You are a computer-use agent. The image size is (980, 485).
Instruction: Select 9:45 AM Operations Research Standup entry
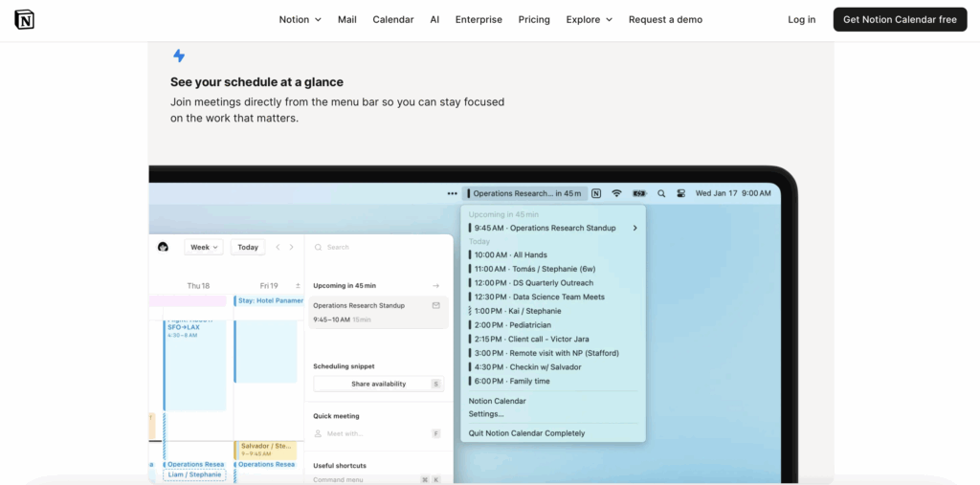553,228
